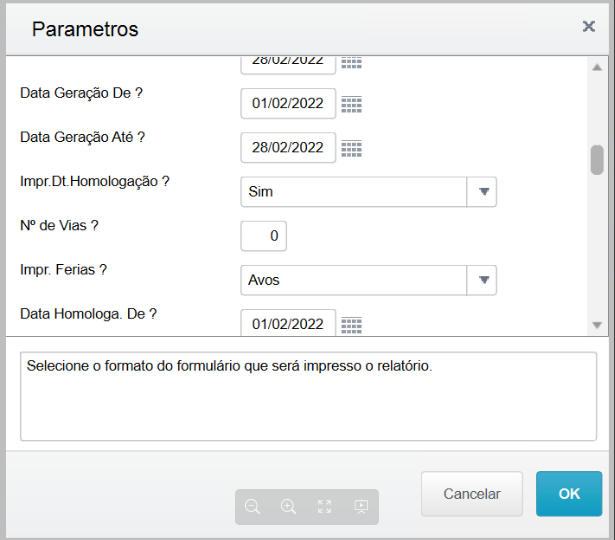Focus the Data Geração Até date field
This screenshot has width=615, height=540.
coord(288,148)
